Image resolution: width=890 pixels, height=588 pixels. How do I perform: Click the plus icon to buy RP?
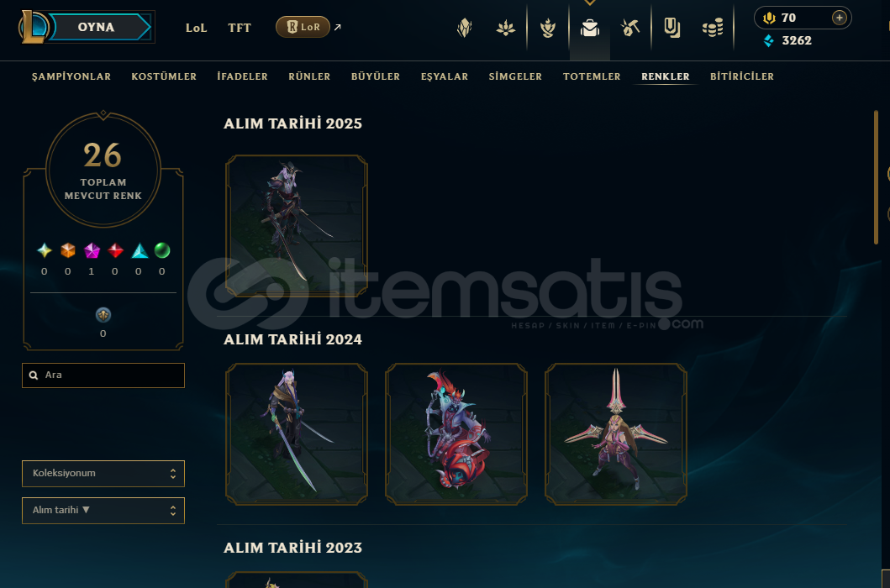(839, 18)
